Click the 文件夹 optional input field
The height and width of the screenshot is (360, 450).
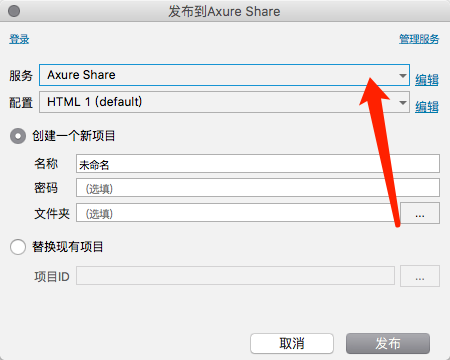235,213
